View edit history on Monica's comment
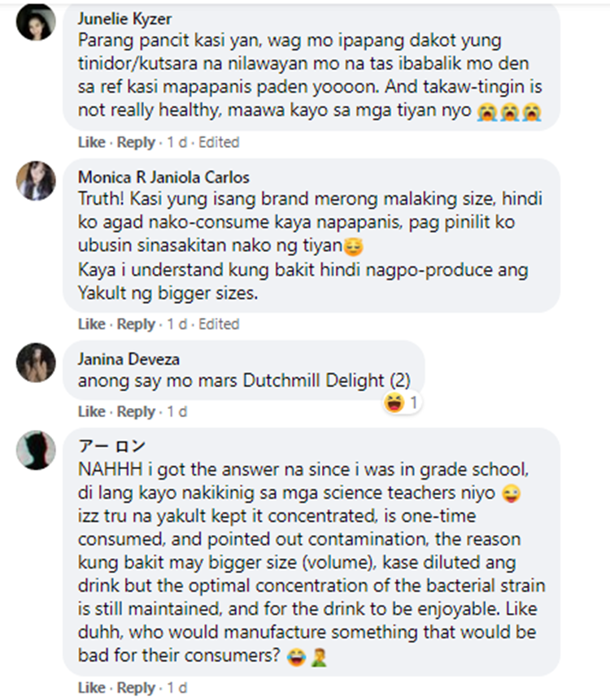This screenshot has height=700, width=610. coord(219,324)
